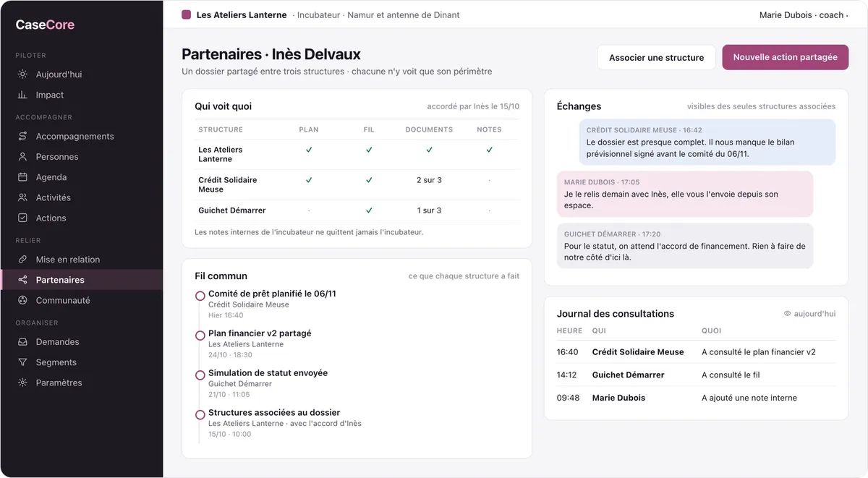The width and height of the screenshot is (868, 478).
Task: Click the Marie Dubois 17:05 message
Action: 684,194
